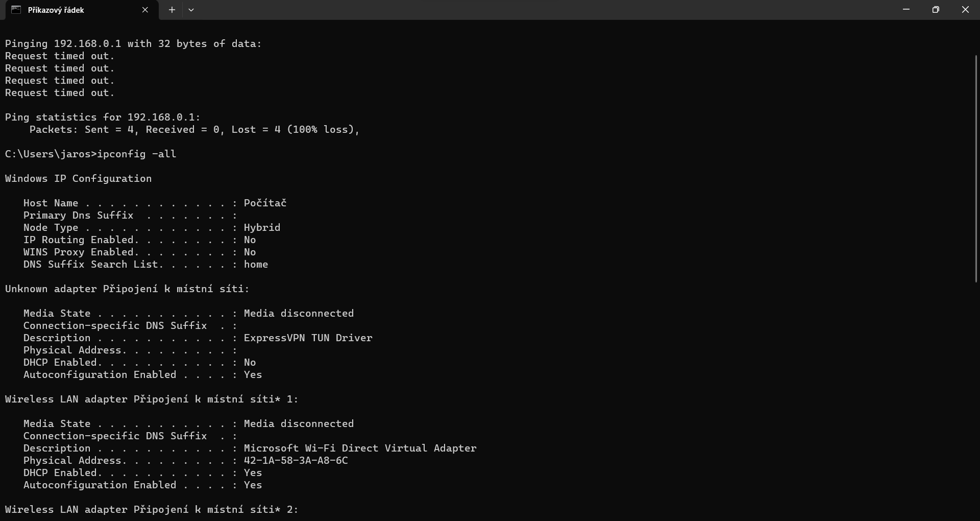The width and height of the screenshot is (980, 521).
Task: Click the Pinging 192.168.0.1 line
Action: (133, 44)
